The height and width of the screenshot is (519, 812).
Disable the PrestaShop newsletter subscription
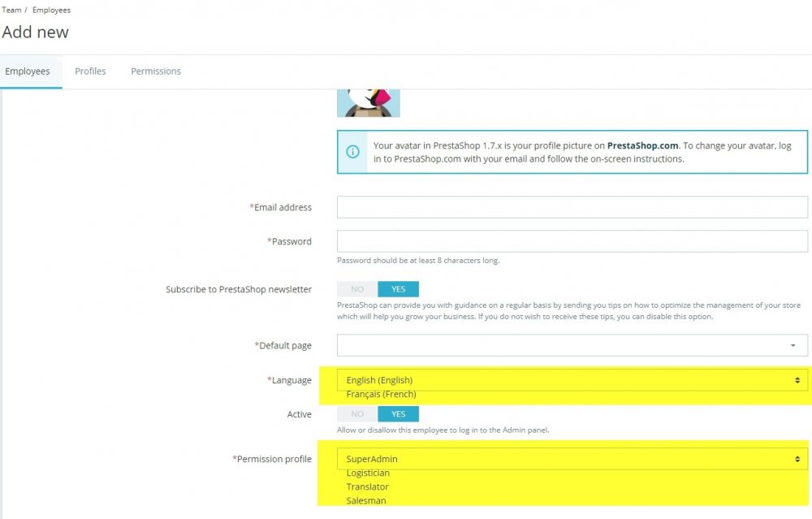pyautogui.click(x=356, y=288)
